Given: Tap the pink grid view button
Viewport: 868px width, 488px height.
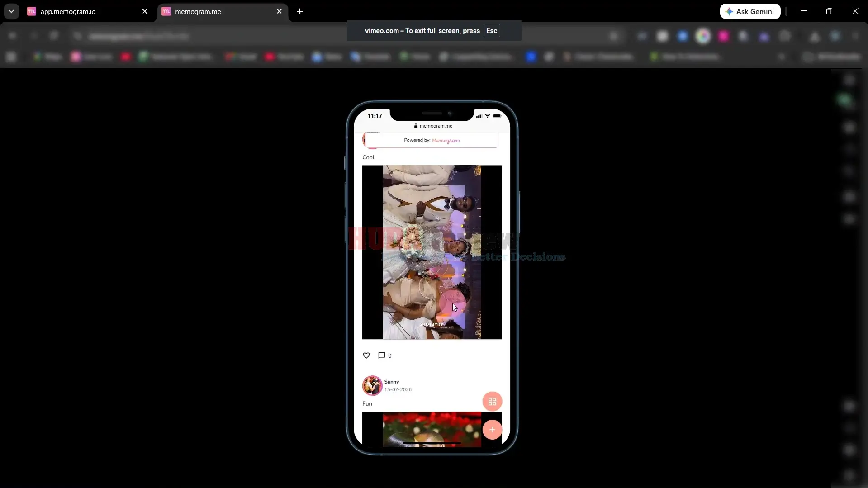Looking at the screenshot, I should (492, 402).
